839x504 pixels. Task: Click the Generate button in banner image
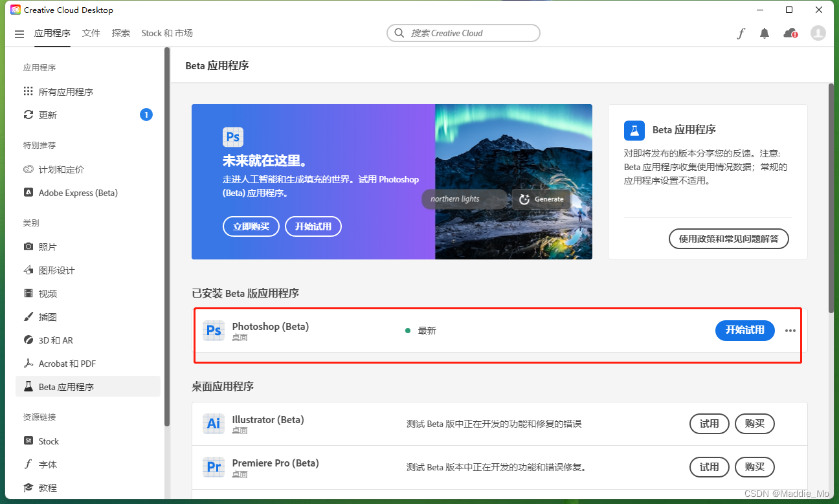pos(541,199)
